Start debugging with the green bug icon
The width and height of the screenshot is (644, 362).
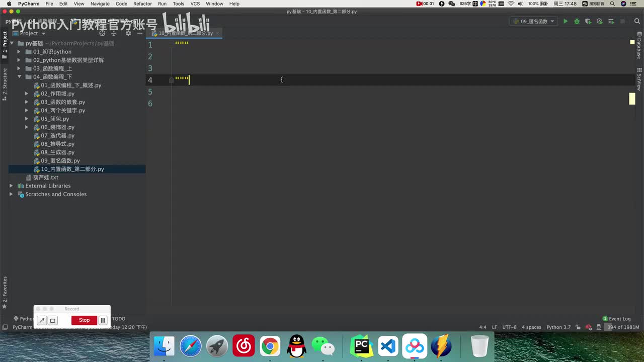coord(577,22)
